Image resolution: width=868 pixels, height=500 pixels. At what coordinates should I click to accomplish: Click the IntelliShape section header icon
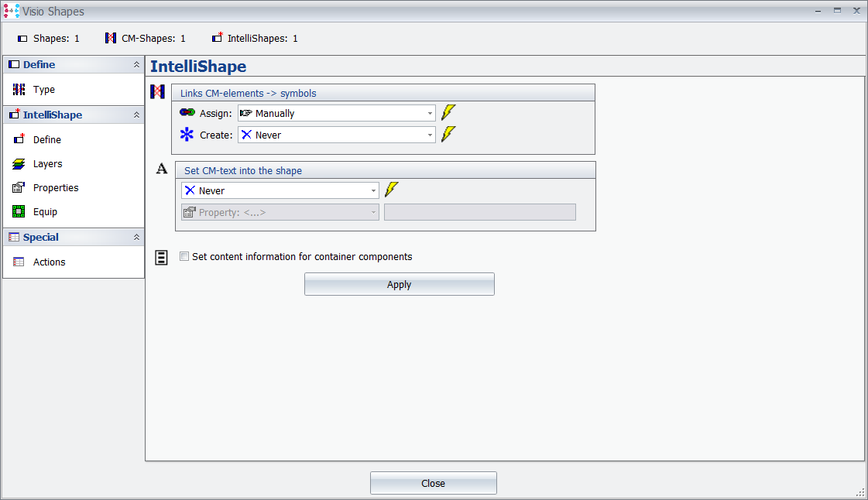point(15,114)
